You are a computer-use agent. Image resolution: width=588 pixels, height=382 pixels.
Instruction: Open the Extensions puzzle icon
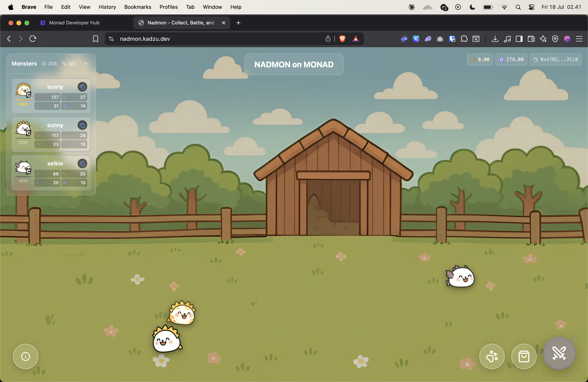[464, 39]
